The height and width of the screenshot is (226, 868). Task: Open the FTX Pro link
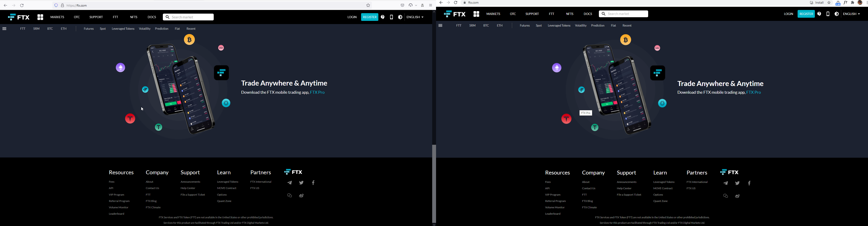[x=317, y=92]
